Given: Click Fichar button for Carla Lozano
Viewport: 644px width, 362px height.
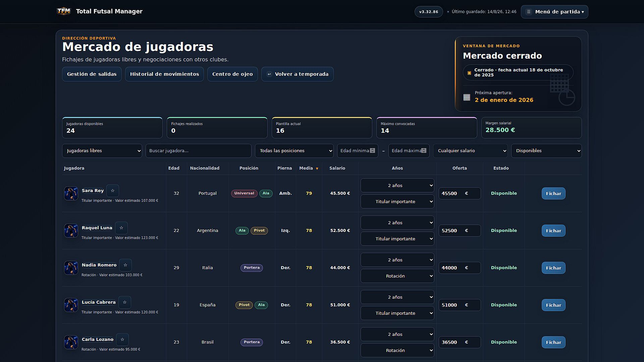Looking at the screenshot, I should click(553, 342).
